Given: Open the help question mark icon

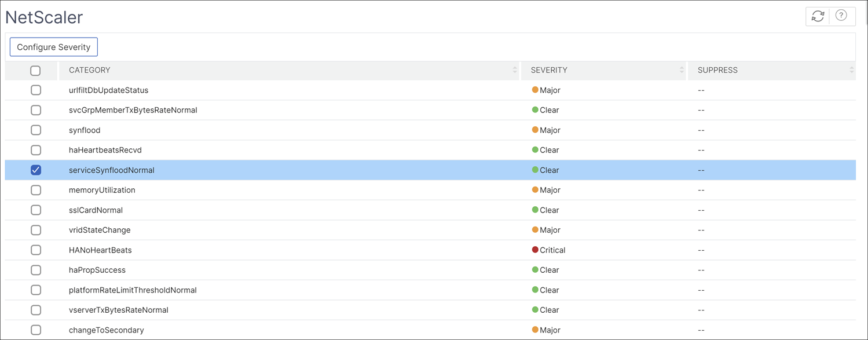Looking at the screenshot, I should pos(841,16).
